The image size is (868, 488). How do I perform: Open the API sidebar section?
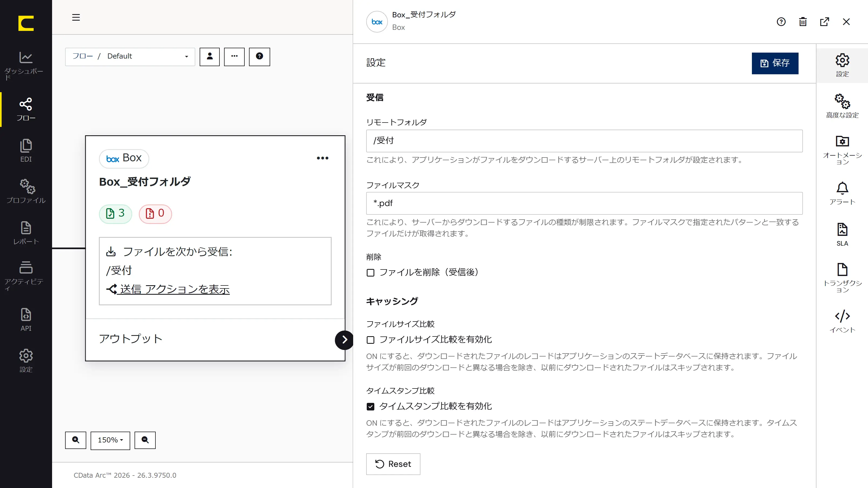(x=26, y=320)
